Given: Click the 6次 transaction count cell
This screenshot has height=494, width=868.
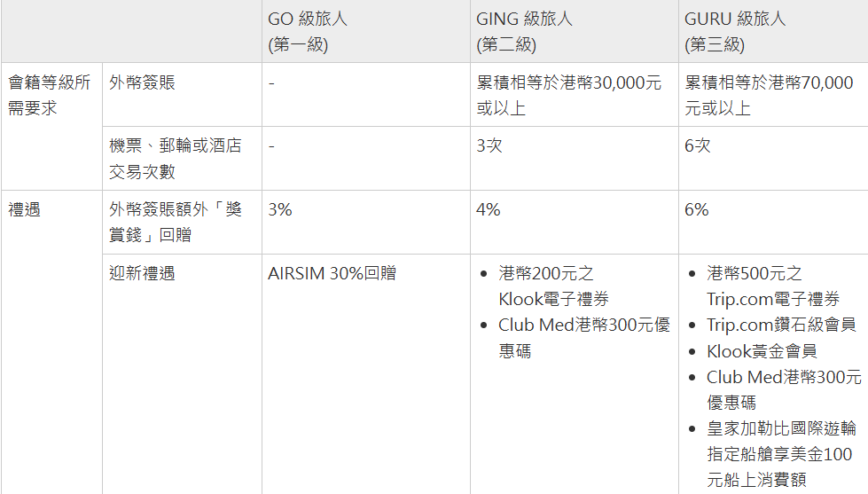Looking at the screenshot, I should pyautogui.click(x=773, y=159).
